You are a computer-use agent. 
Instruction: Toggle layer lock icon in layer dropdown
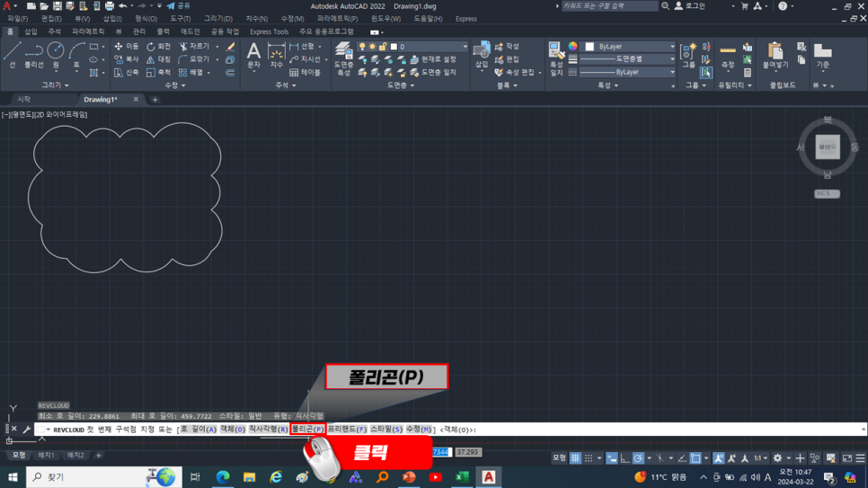click(x=383, y=47)
